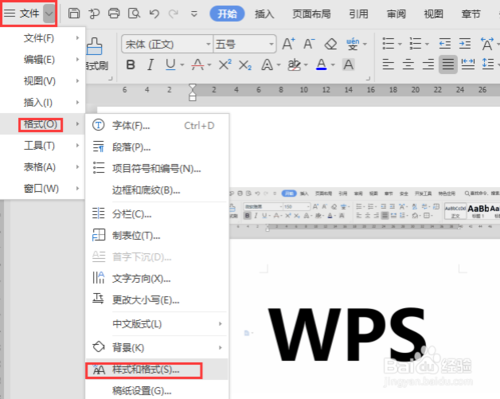
Task: Expand the numbered list dropdown arrow
Action: (427, 44)
